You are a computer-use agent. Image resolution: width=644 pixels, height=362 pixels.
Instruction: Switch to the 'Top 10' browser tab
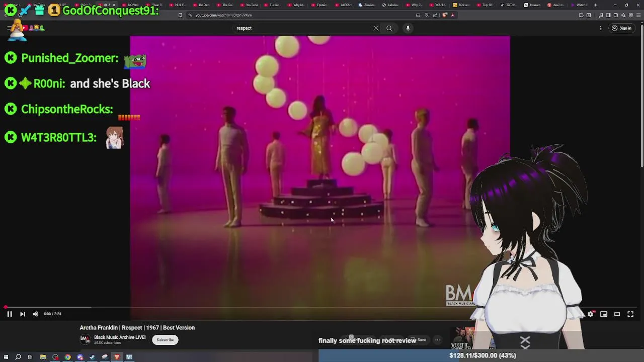coord(485,5)
